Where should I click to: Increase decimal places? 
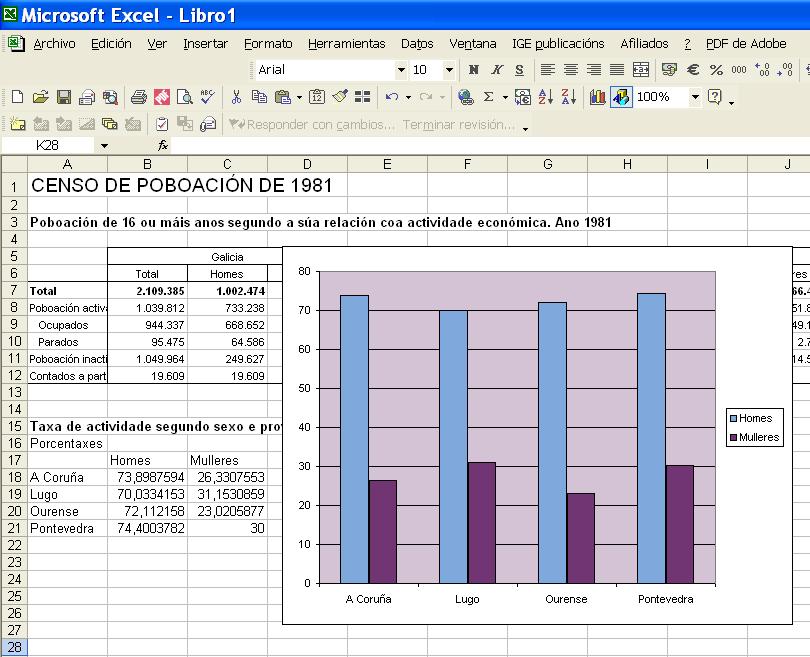(762, 70)
